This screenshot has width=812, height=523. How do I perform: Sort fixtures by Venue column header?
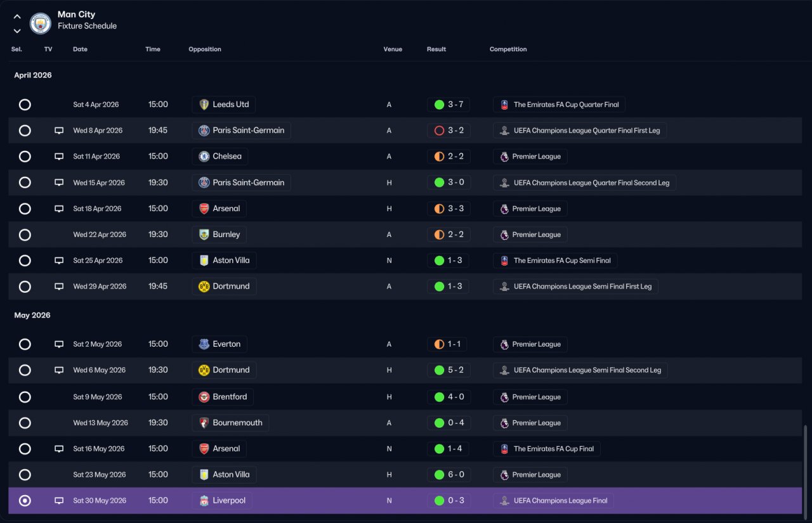[x=393, y=49]
